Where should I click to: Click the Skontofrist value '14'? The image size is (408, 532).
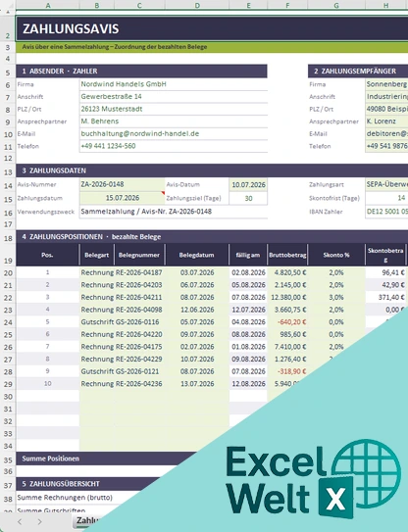(x=386, y=198)
